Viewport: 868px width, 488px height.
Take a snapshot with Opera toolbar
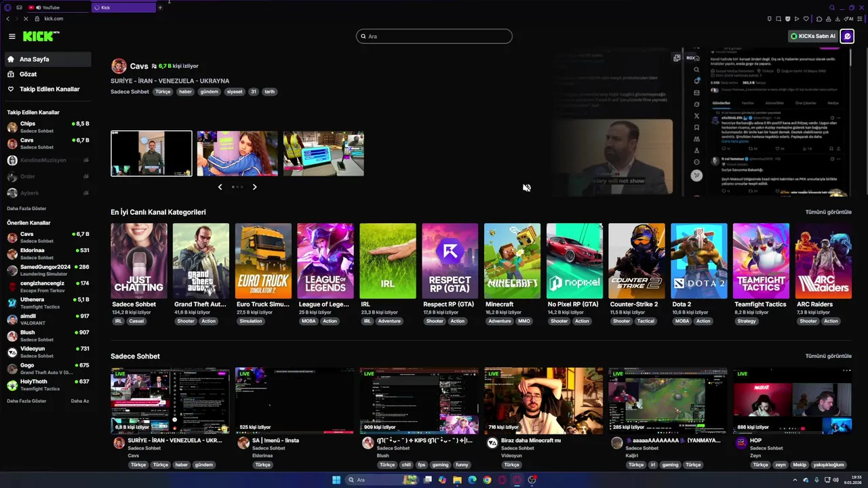(x=778, y=19)
